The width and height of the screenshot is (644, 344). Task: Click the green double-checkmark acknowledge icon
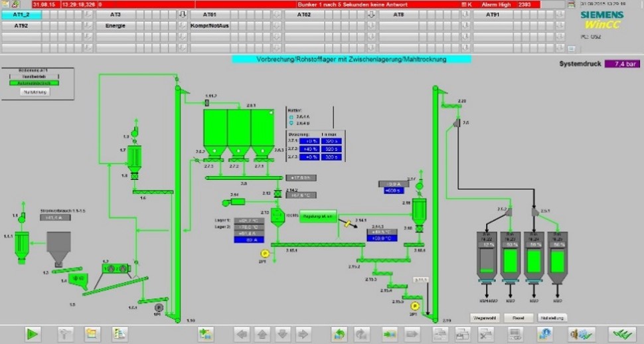click(x=622, y=334)
